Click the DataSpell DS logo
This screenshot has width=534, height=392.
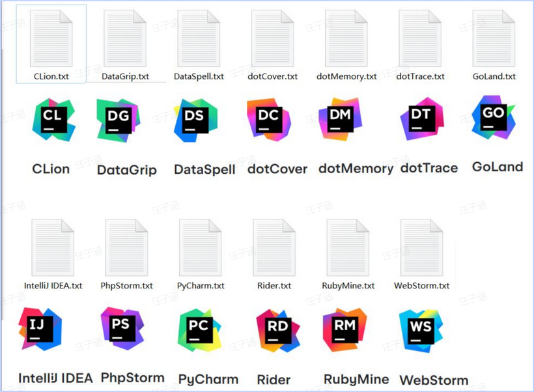point(195,120)
